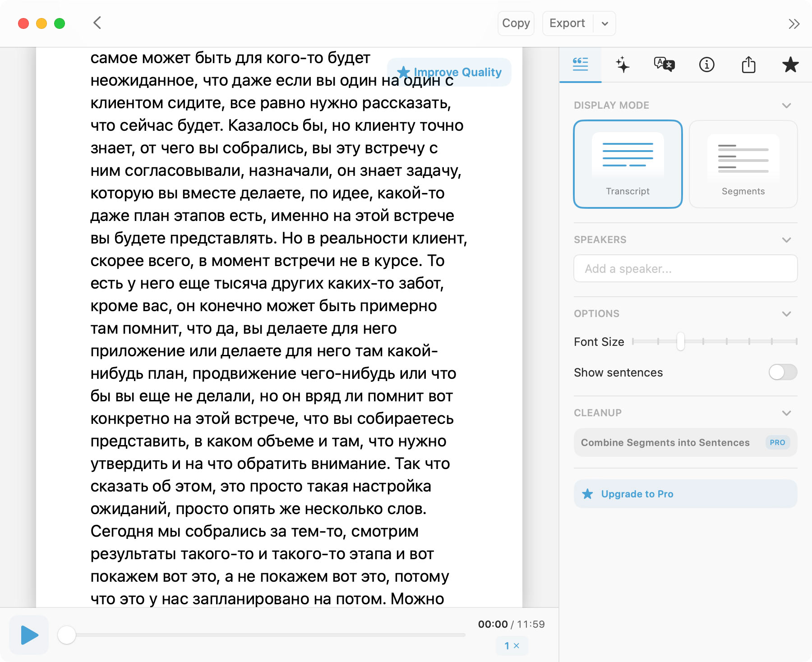The width and height of the screenshot is (812, 662).
Task: Copy the transcript text
Action: tap(516, 23)
